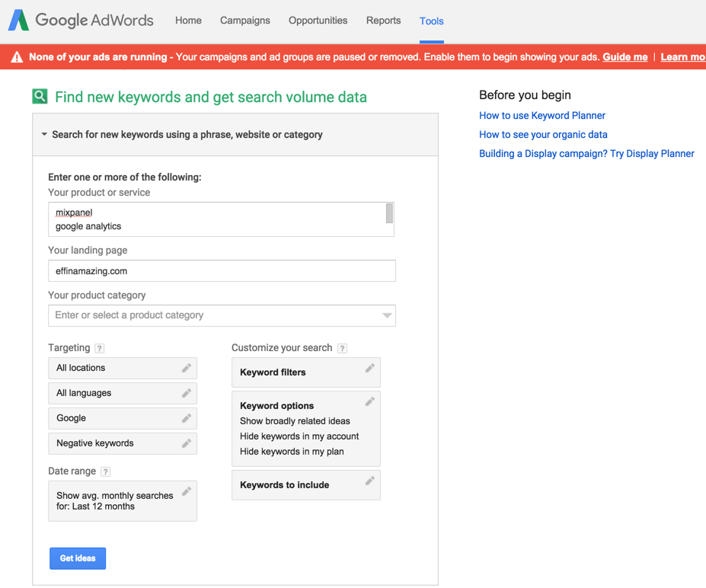Click the 'Hide keywords in my plan' text
This screenshot has width=706, height=588.
tap(292, 452)
